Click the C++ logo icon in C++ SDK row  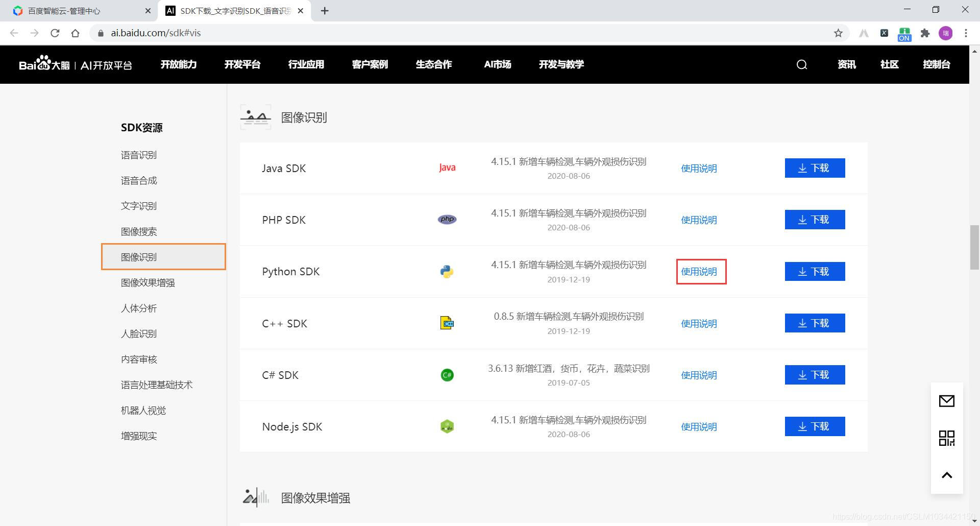pyautogui.click(x=447, y=323)
